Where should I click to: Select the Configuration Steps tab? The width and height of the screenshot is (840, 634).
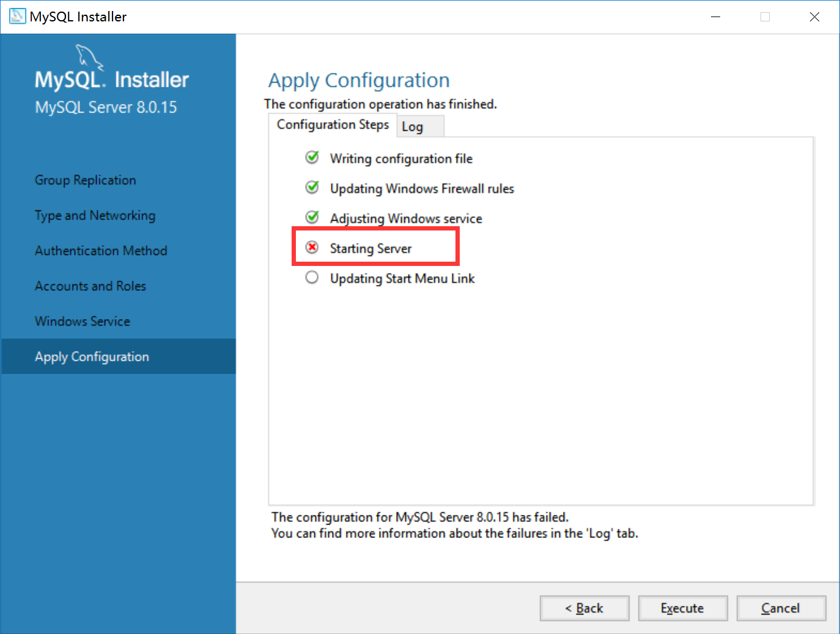tap(333, 125)
